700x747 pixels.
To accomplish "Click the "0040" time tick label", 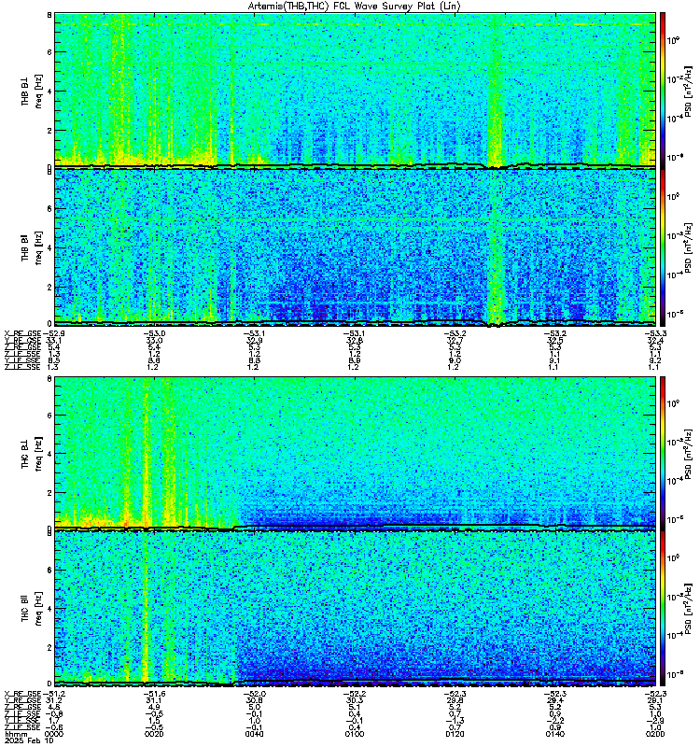I will click(x=254, y=734).
